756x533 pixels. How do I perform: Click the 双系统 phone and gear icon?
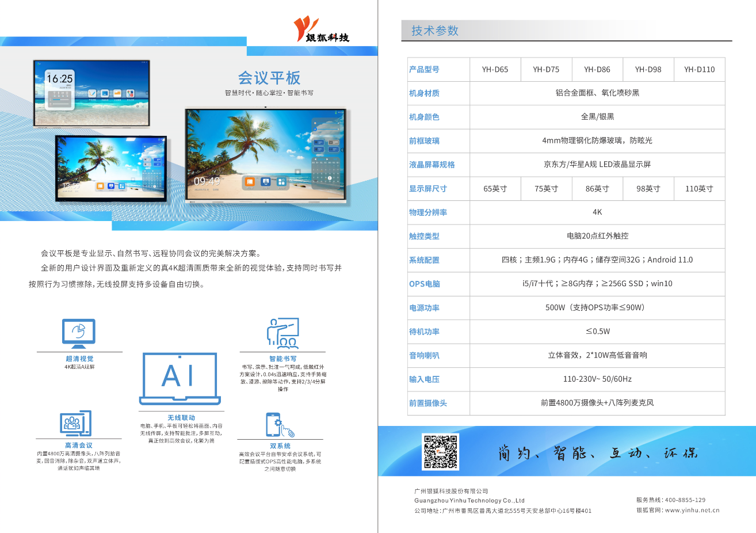coord(280,425)
